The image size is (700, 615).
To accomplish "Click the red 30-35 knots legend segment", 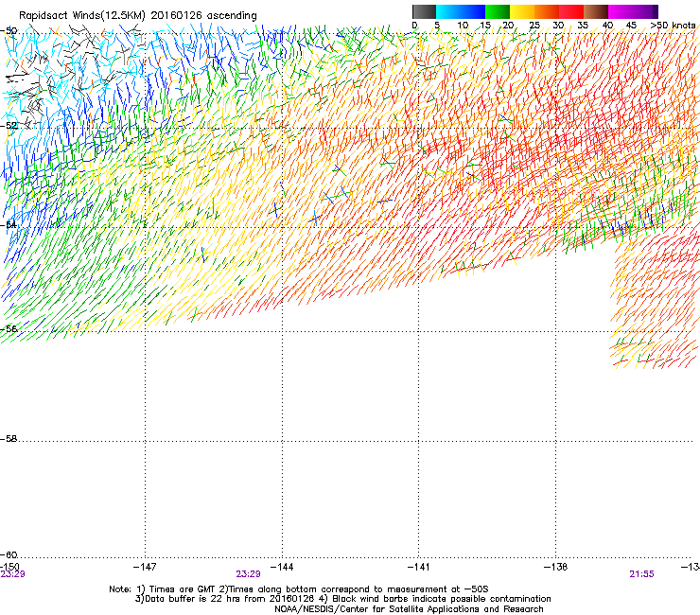I will [571, 11].
